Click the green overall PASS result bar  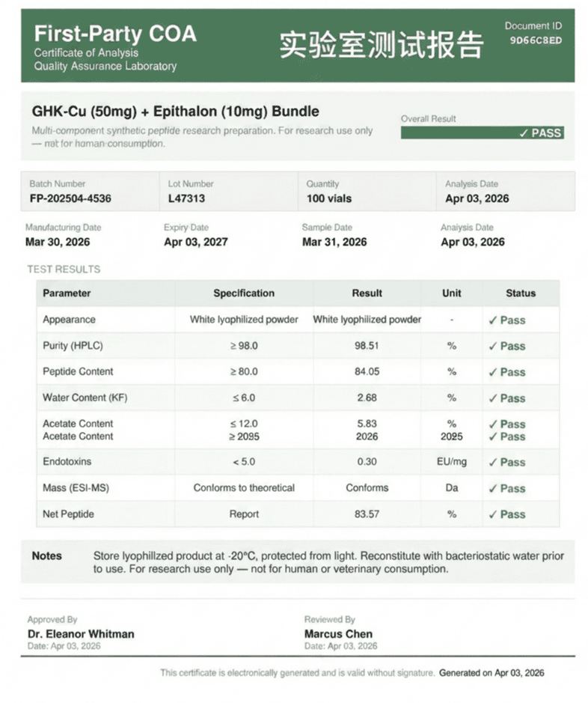[483, 133]
